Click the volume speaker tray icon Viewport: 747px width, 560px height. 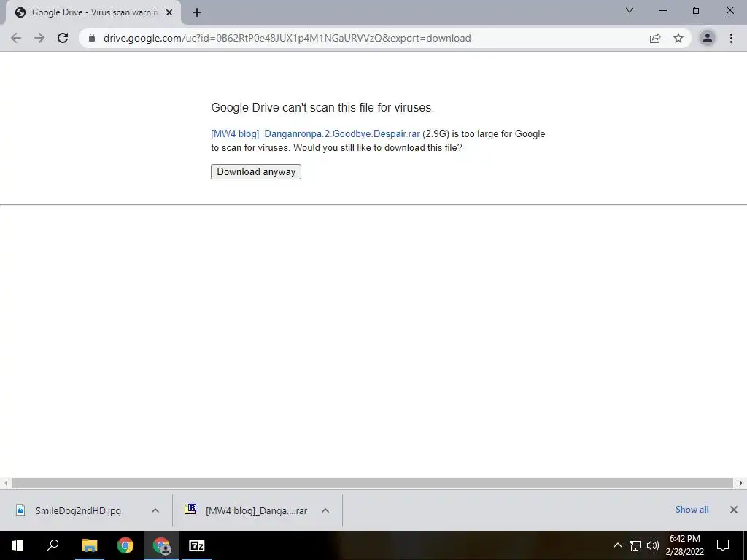click(x=653, y=545)
